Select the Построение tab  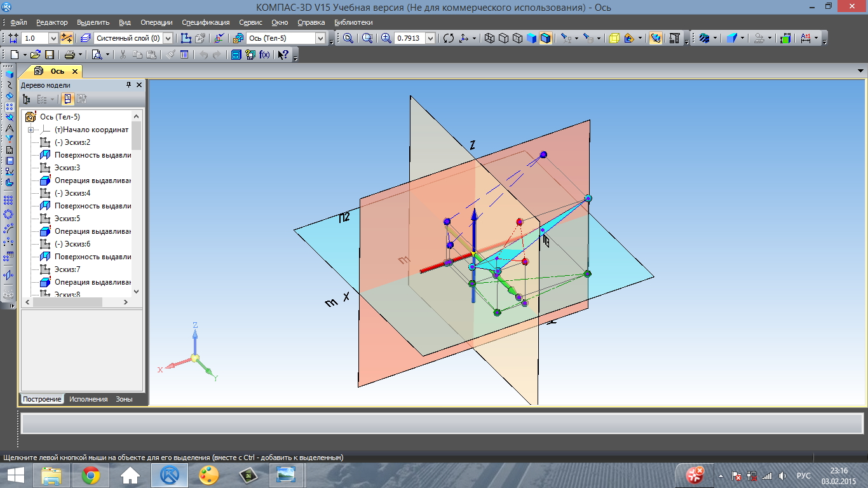pyautogui.click(x=42, y=399)
